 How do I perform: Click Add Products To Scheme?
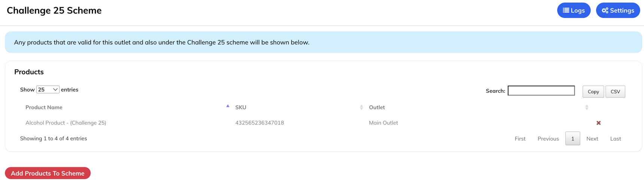[x=48, y=173]
